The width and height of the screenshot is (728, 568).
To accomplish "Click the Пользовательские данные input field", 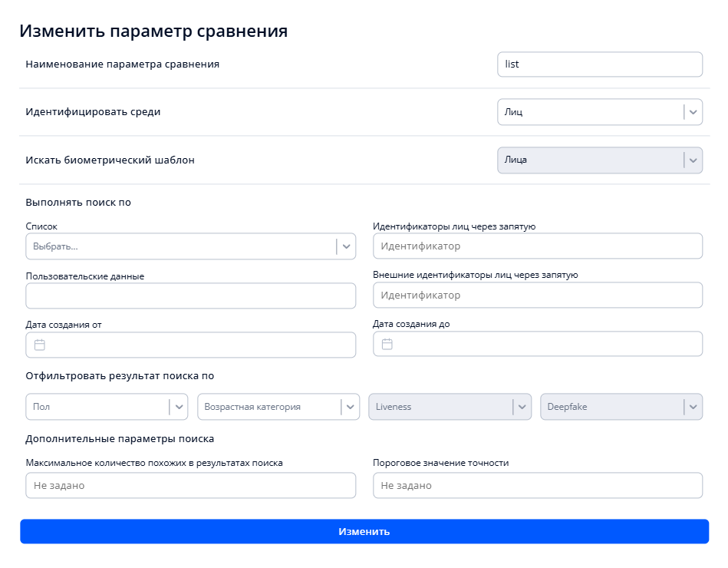I will [x=190, y=295].
